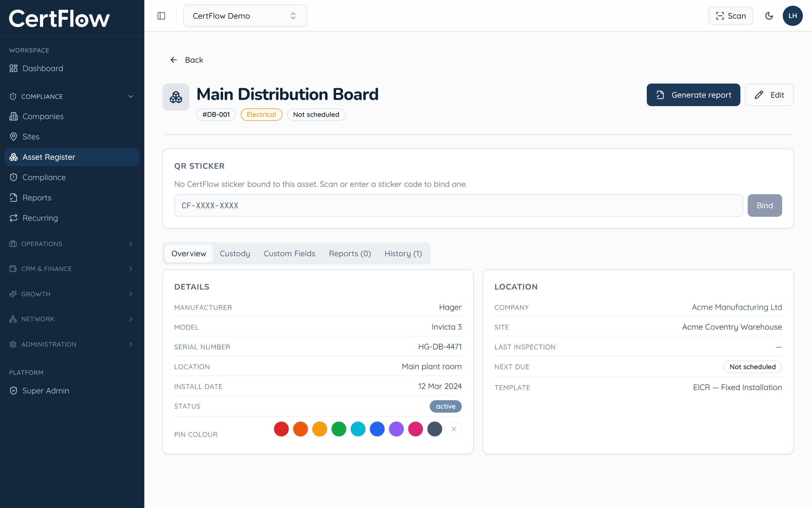
Task: Click the Not scheduled badge under title
Action: point(316,115)
